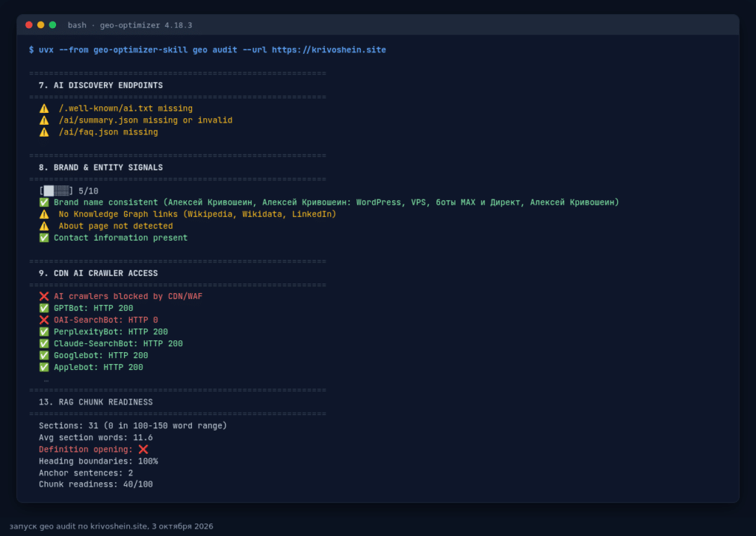This screenshot has width=756, height=536.
Task: Select the '/ai/faq.json missing' text
Action: pyautogui.click(x=109, y=132)
